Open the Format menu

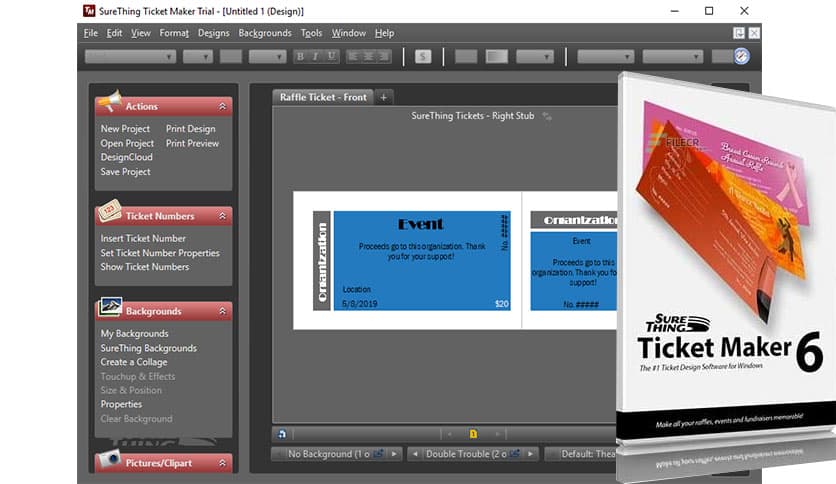click(x=174, y=33)
